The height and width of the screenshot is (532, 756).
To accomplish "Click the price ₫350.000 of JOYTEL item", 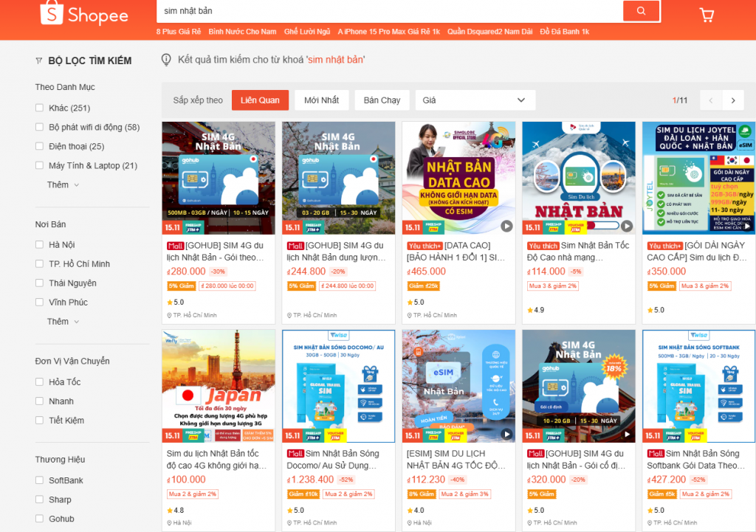I will [667, 272].
